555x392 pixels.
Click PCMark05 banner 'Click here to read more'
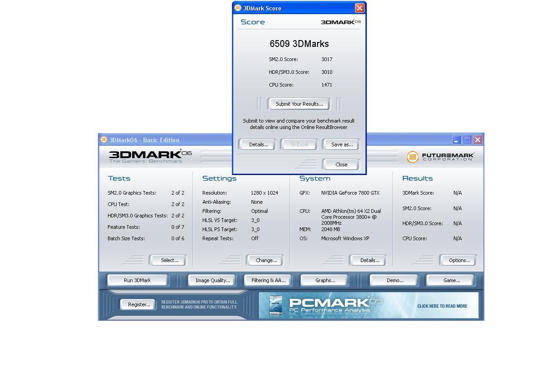pos(442,306)
